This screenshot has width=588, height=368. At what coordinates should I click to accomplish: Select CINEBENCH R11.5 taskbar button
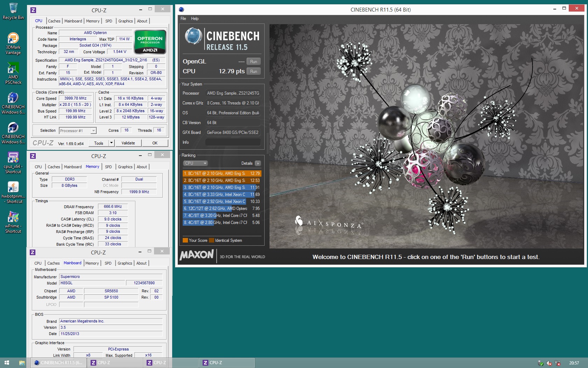[58, 363]
